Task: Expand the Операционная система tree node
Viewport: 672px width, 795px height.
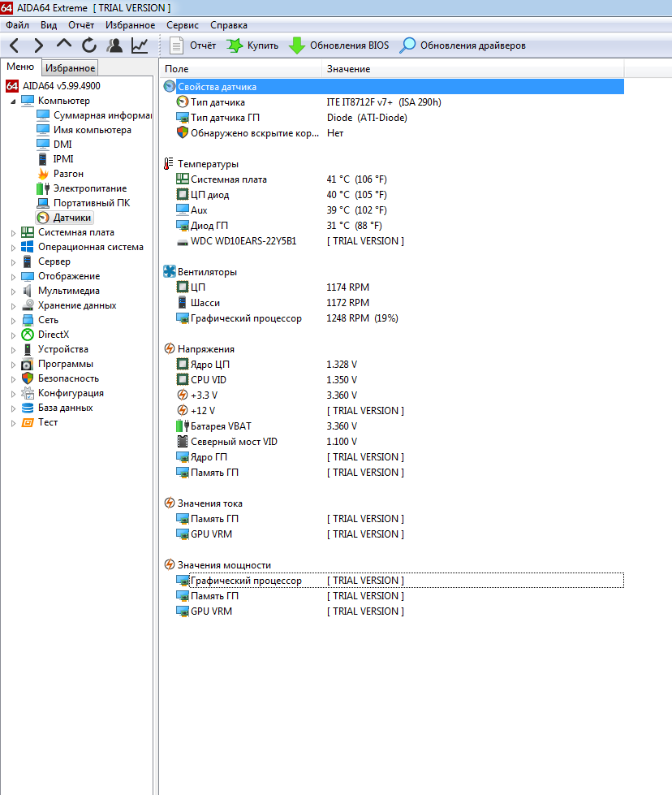Action: click(x=13, y=248)
